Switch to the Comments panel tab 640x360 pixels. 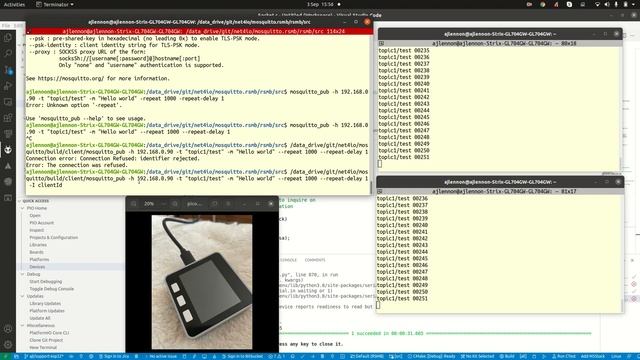click(315, 260)
